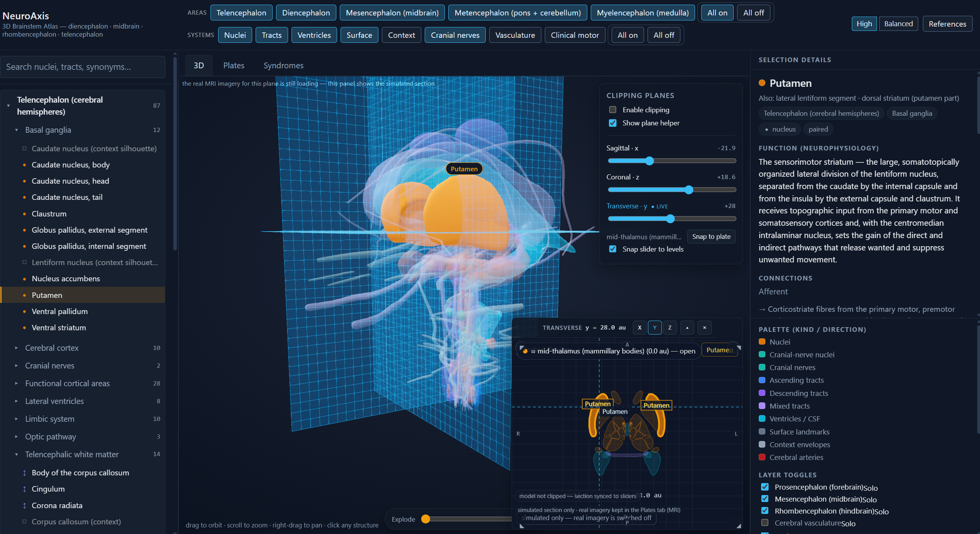Click the orange bullet beside Claustrum

24,214
